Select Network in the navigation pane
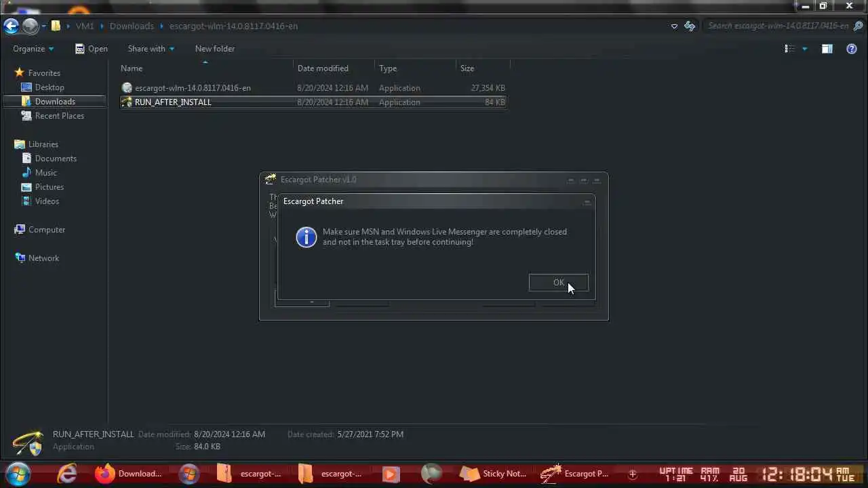This screenshot has width=868, height=488. point(43,258)
